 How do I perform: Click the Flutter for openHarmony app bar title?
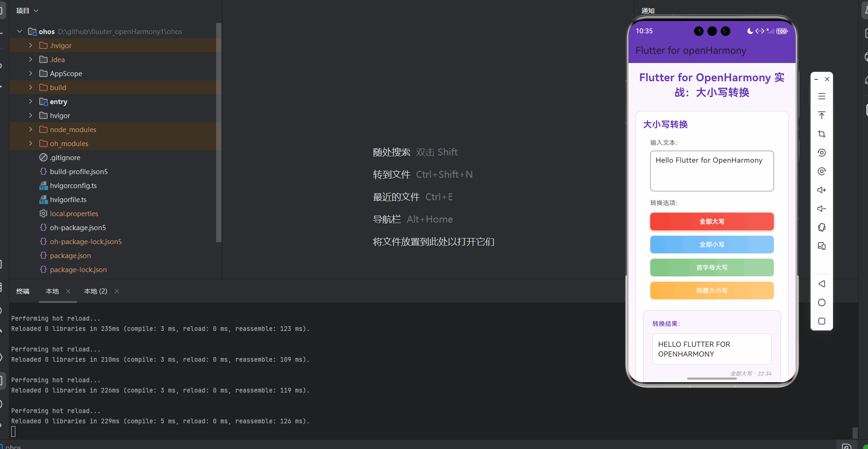[691, 50]
